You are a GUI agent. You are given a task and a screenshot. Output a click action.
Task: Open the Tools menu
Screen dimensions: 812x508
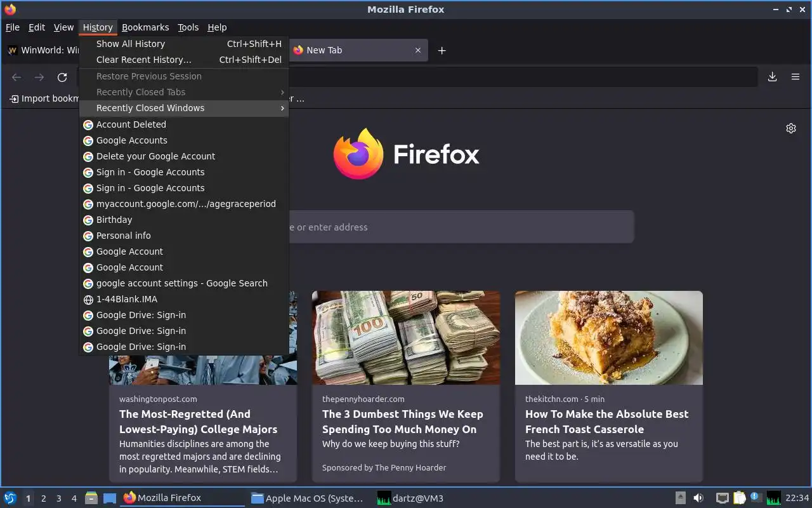pos(188,27)
